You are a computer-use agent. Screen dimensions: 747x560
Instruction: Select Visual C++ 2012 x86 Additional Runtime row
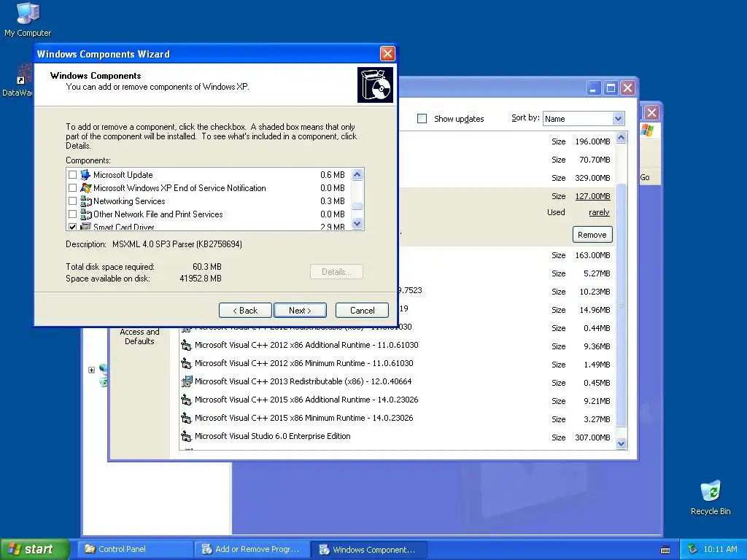tap(398, 345)
